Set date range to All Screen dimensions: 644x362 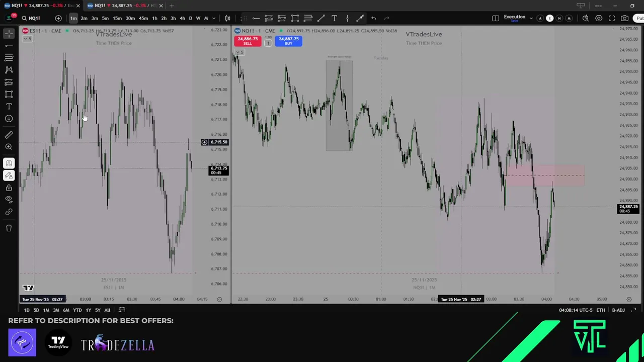pos(107,310)
